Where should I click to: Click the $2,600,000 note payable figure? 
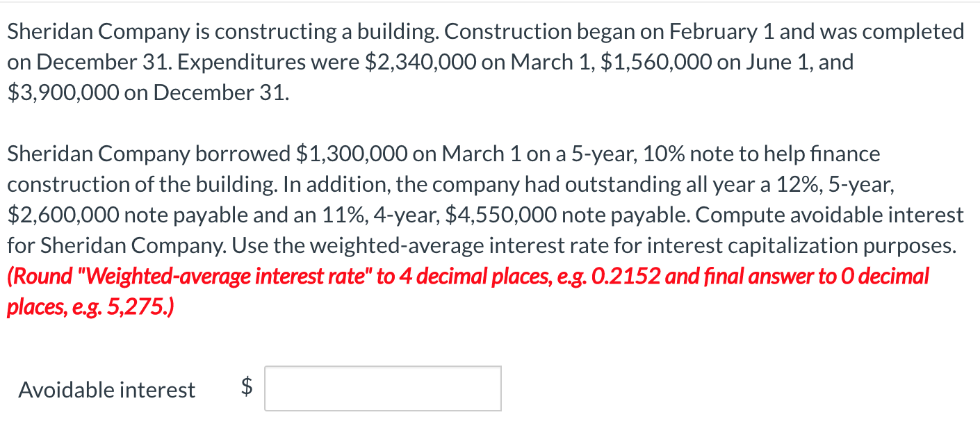click(x=63, y=215)
